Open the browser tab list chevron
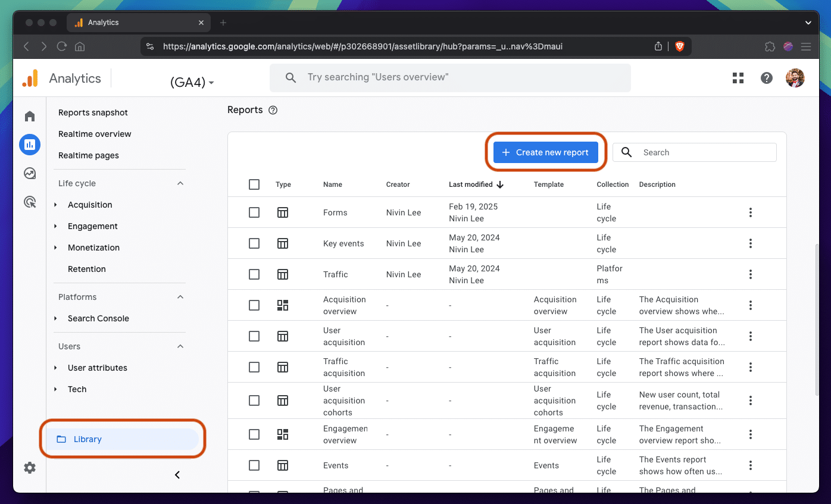The width and height of the screenshot is (831, 504). pyautogui.click(x=808, y=23)
